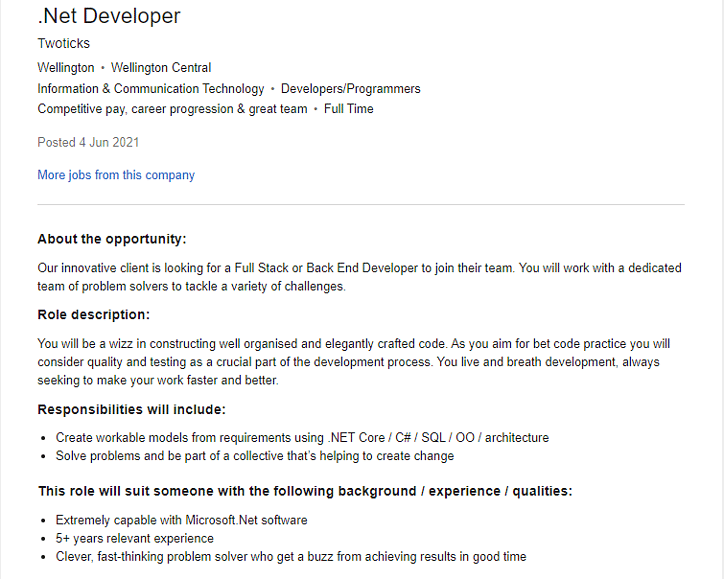Click the About the opportunity heading

pos(112,239)
